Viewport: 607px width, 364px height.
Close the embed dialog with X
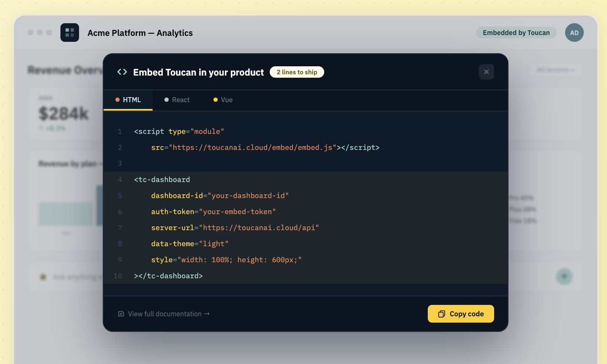pyautogui.click(x=487, y=72)
